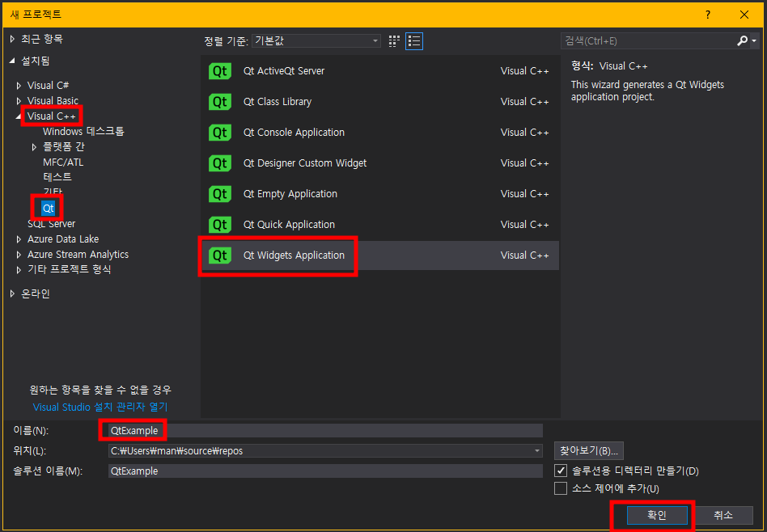The width and height of the screenshot is (767, 532).
Task: Select the 기타 프로젝트 형식 tree label
Action: 70,270
